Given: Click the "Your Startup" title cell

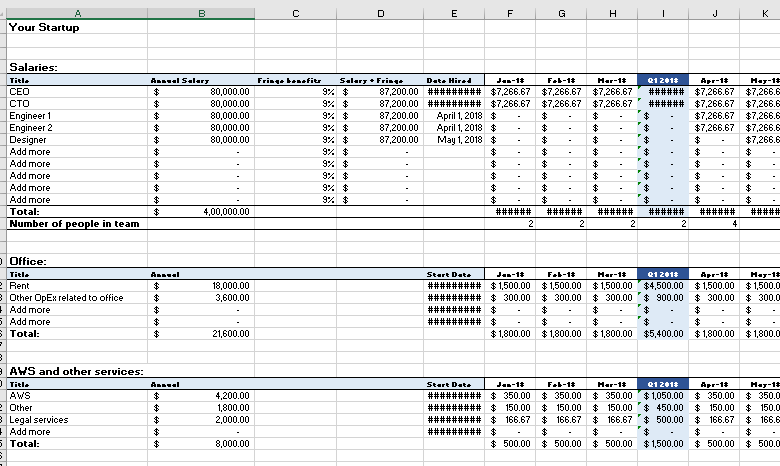Looking at the screenshot, I should coord(44,28).
